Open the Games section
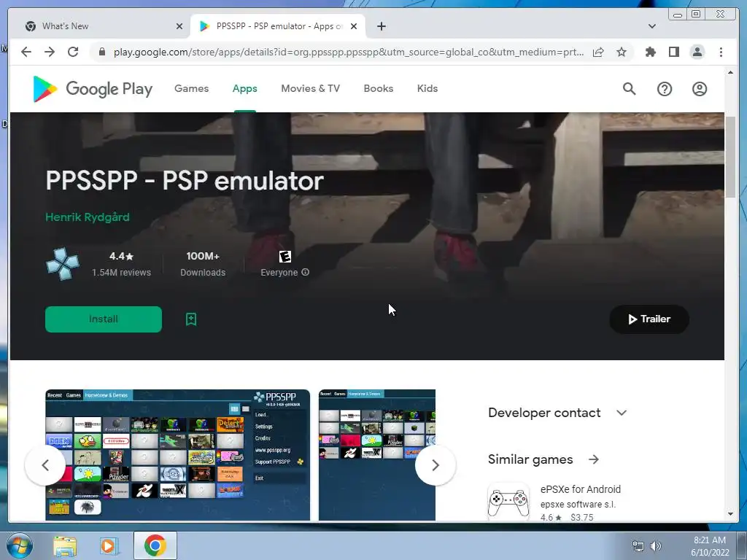747x560 pixels. coord(192,88)
